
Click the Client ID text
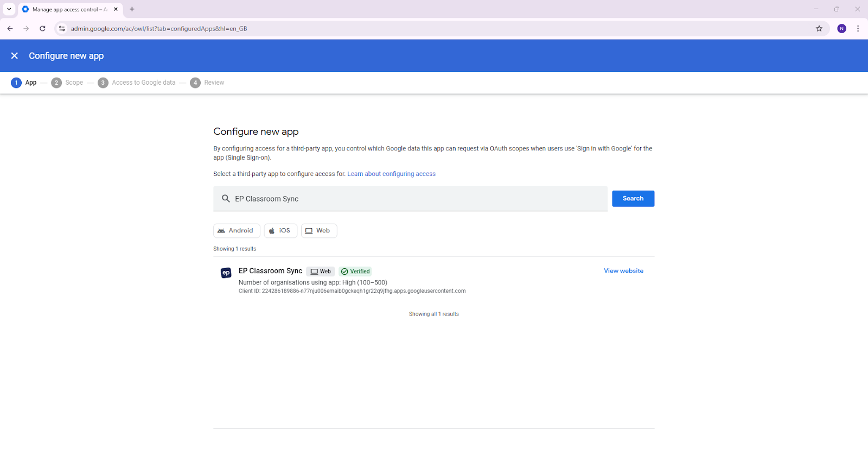click(352, 291)
